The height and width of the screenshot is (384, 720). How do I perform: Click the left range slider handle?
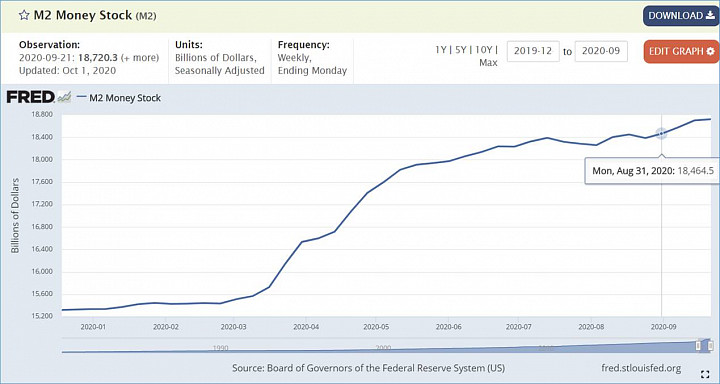point(699,345)
